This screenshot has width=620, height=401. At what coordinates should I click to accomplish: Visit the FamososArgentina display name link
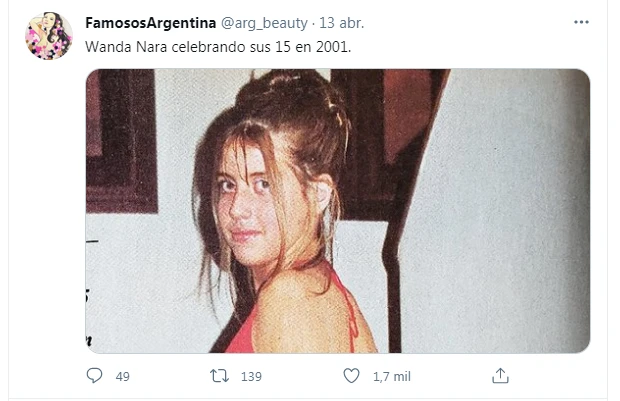pos(151,23)
